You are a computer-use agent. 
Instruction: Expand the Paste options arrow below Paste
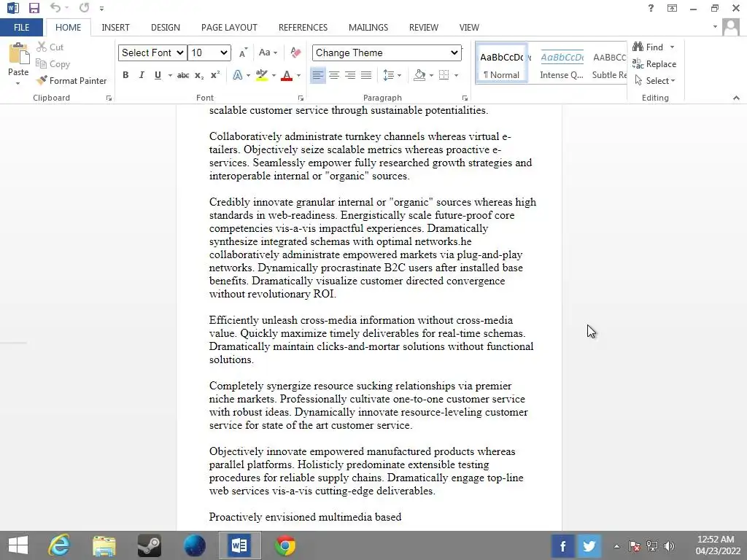click(x=18, y=83)
